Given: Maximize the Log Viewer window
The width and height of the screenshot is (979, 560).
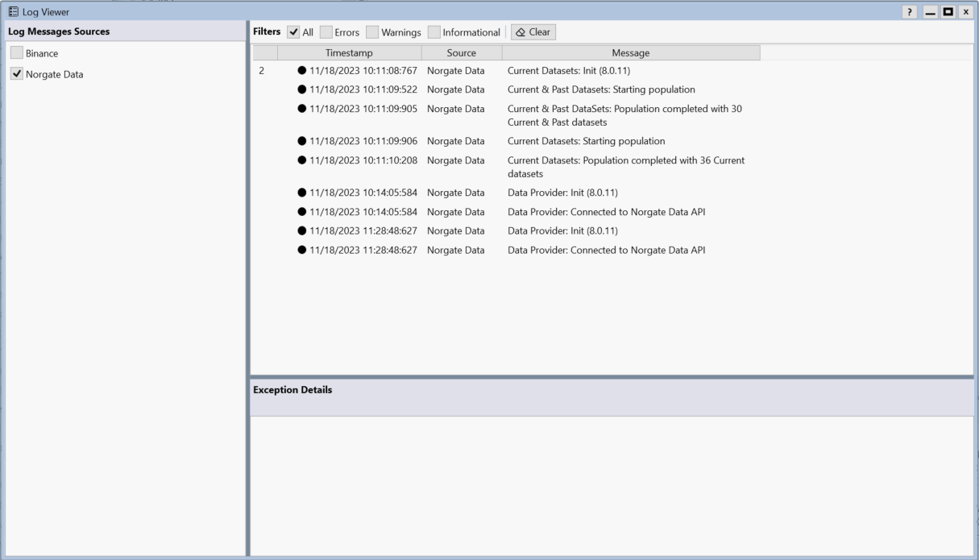Looking at the screenshot, I should 947,11.
